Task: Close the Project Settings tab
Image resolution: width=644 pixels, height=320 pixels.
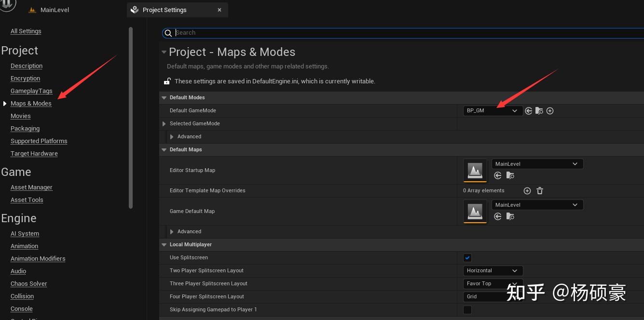Action: click(x=219, y=10)
